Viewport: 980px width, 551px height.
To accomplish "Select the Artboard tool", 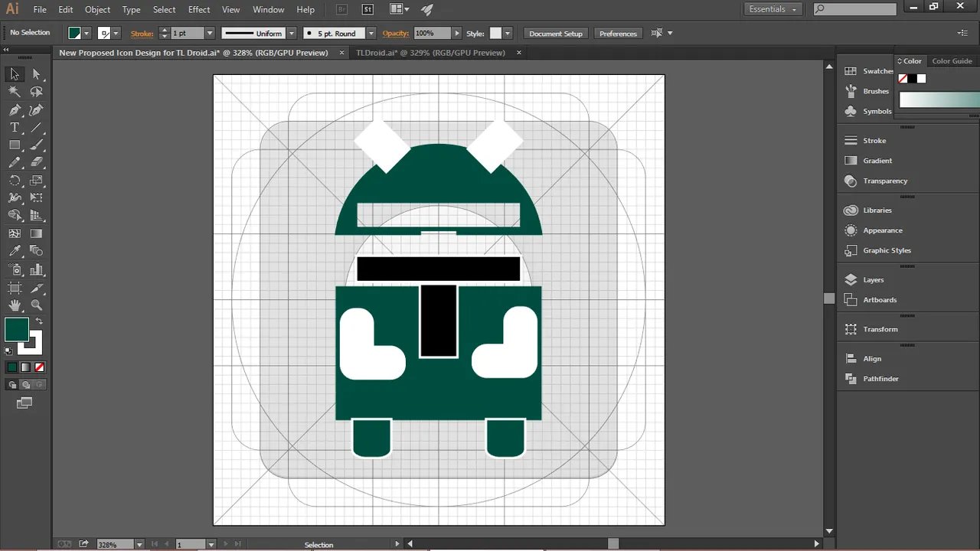I will (x=15, y=288).
